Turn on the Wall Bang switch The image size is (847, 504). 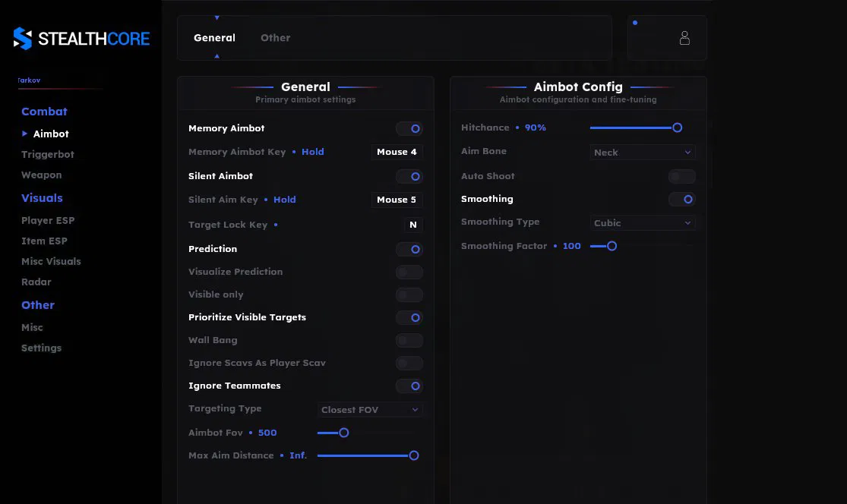pyautogui.click(x=409, y=341)
